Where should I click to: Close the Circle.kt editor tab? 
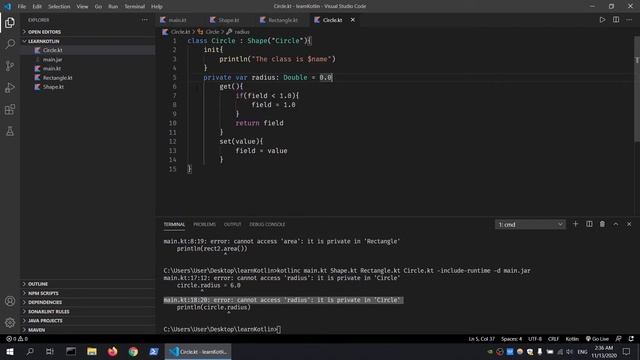353,20
